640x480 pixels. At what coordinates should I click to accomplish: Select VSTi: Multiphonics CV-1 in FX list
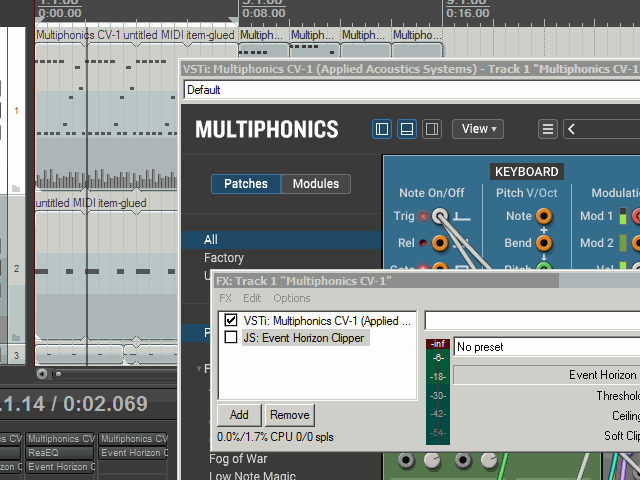pyautogui.click(x=327, y=321)
